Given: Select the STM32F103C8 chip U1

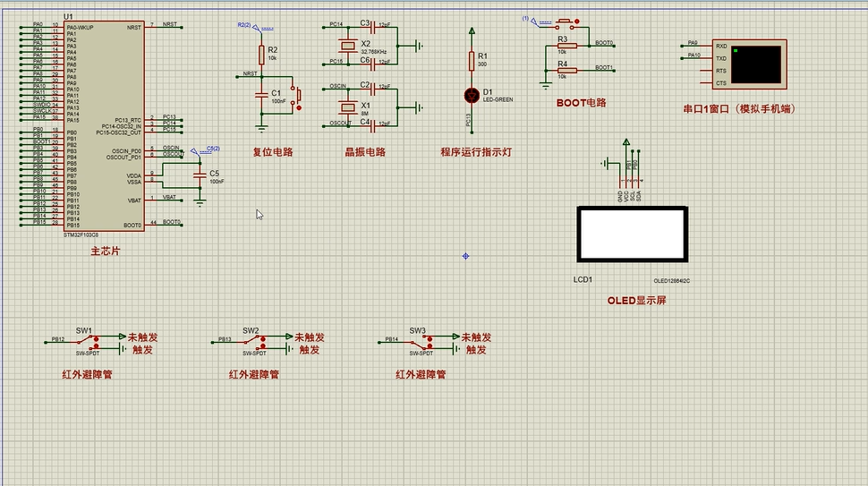Looking at the screenshot, I should (103, 125).
